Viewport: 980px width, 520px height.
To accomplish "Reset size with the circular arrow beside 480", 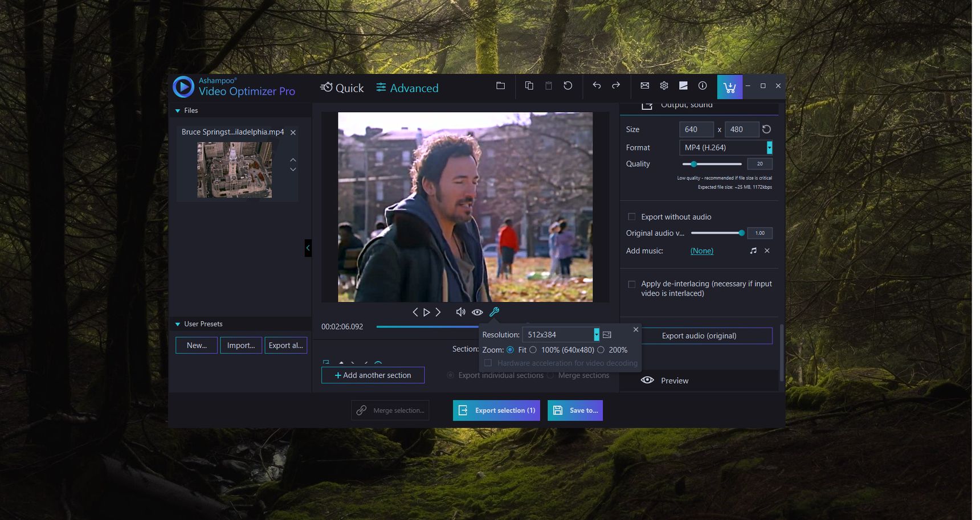I will tap(766, 129).
